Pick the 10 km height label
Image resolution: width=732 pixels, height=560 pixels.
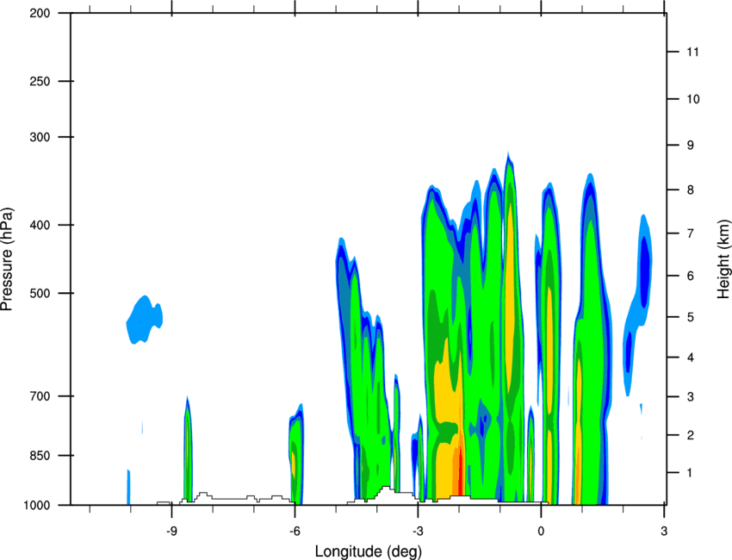[692, 99]
